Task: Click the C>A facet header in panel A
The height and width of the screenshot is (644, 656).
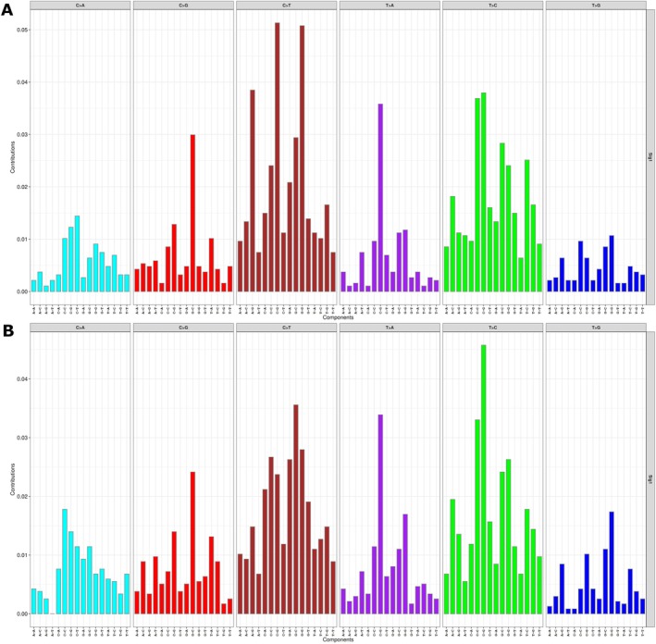Action: click(80, 6)
